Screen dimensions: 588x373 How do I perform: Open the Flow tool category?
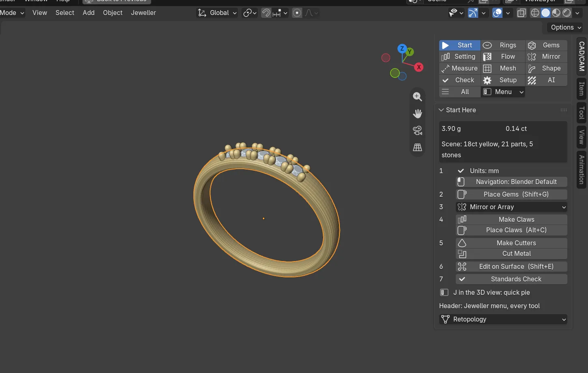click(x=503, y=57)
